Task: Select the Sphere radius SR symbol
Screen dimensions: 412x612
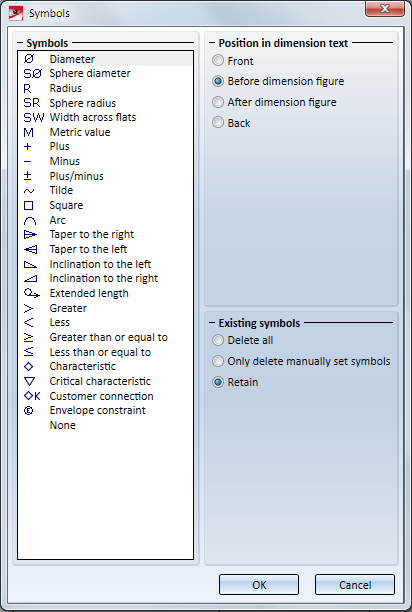Action: coord(32,103)
